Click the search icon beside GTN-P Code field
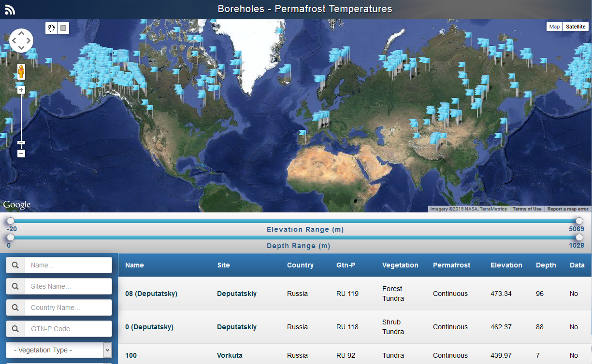Screen dimensions: 592x364 pyautogui.click(x=15, y=329)
